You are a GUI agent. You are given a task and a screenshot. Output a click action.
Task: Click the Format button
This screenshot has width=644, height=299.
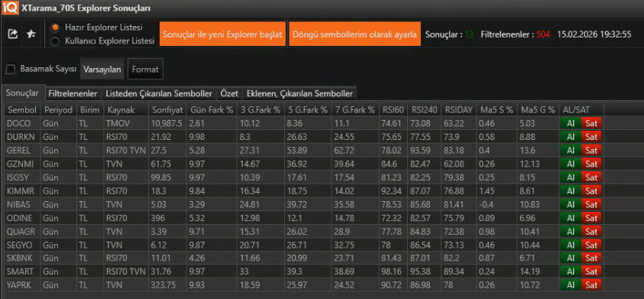tap(145, 69)
